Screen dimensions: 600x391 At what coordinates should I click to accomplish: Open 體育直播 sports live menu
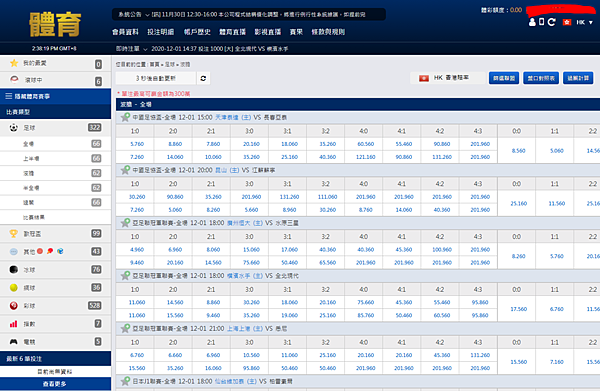click(232, 32)
